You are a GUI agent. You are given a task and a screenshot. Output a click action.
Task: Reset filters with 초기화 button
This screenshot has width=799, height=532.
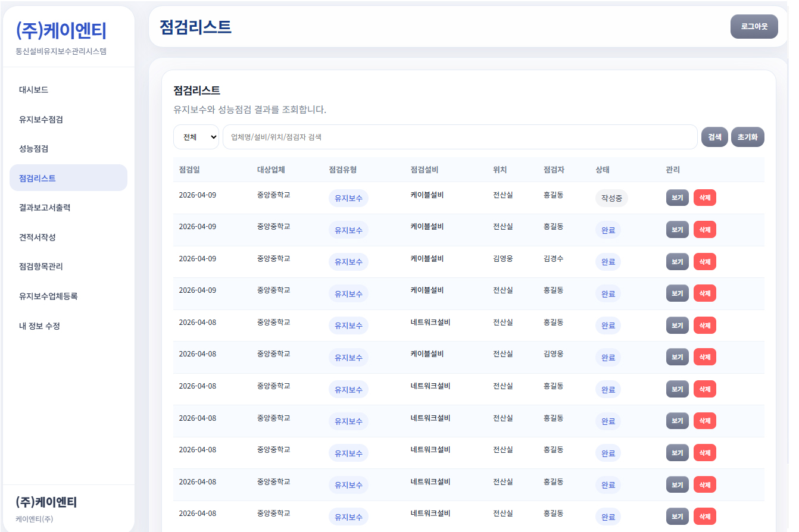(x=748, y=136)
